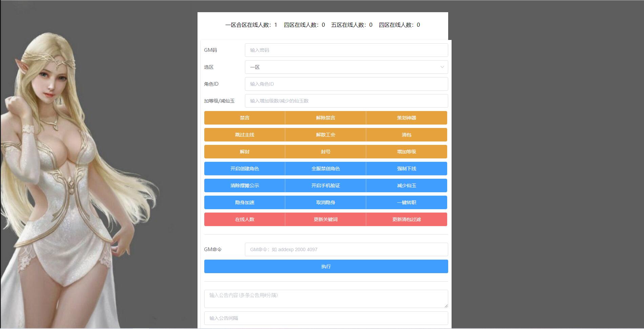The width and height of the screenshot is (644, 329).
Task: Click 开启创建角色 to enable character creation
Action: coord(244,168)
